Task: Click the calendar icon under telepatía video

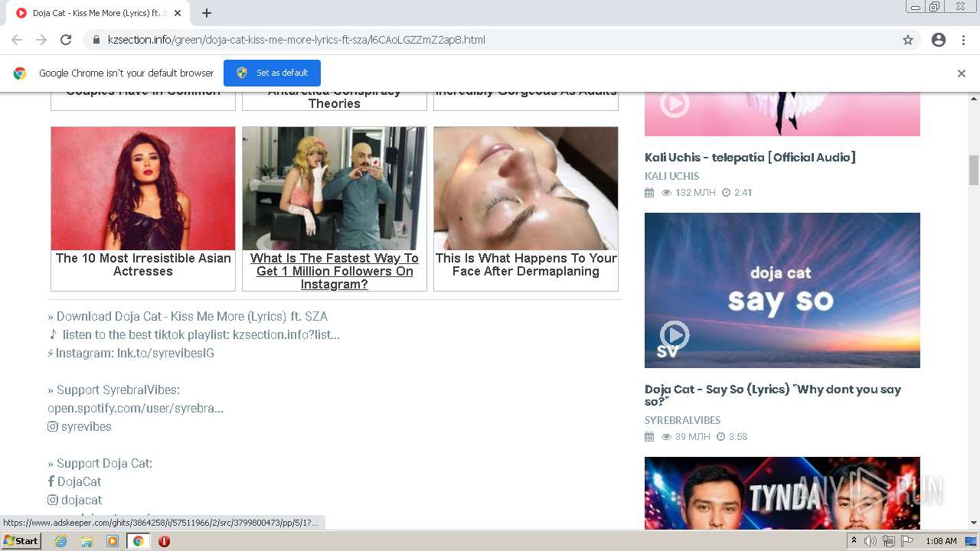Action: [649, 193]
